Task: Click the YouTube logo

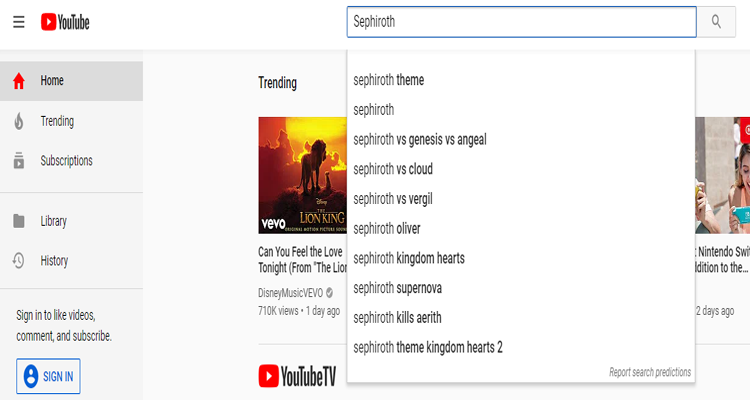Action: [65, 22]
